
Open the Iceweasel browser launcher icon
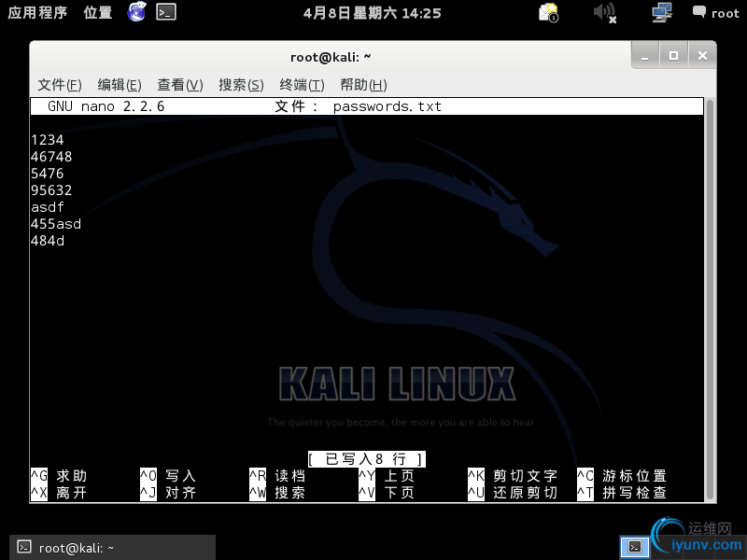[136, 12]
